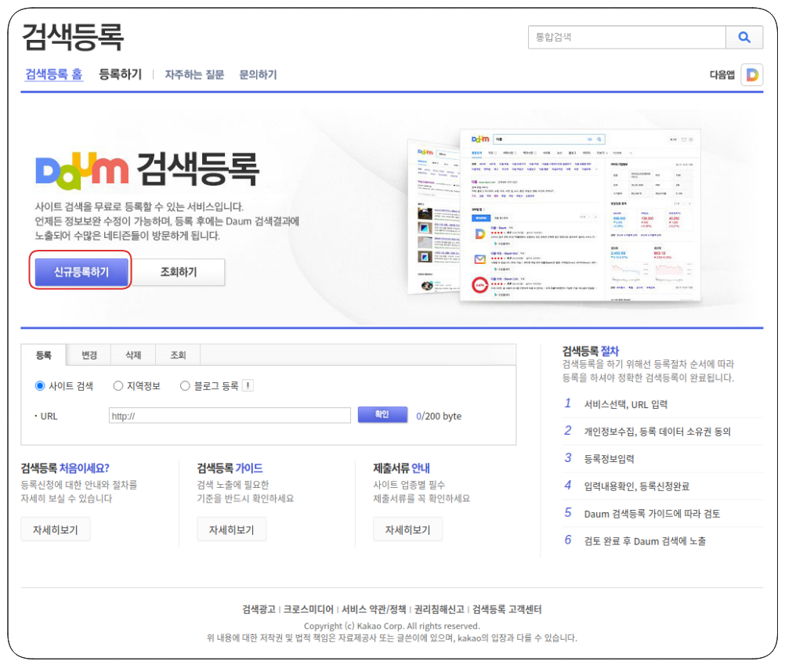Click the magnifier search icon button
The image size is (785, 672).
click(x=744, y=37)
